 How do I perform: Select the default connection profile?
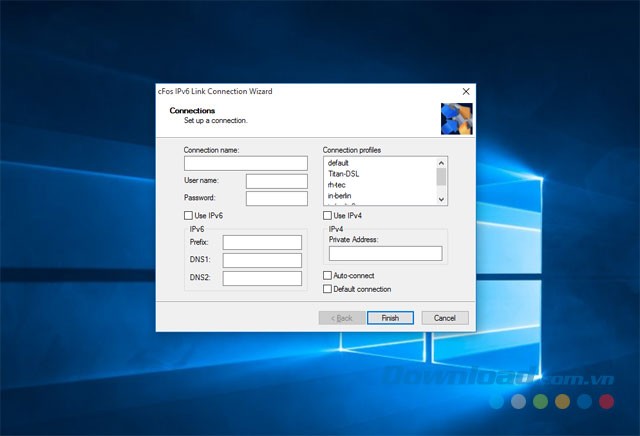pos(338,163)
